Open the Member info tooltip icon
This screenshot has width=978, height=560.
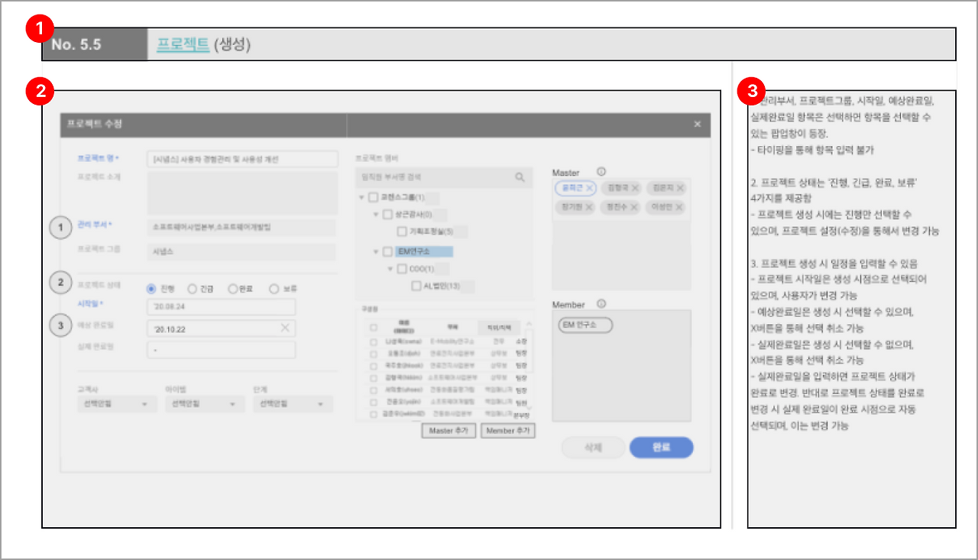pyautogui.click(x=601, y=303)
